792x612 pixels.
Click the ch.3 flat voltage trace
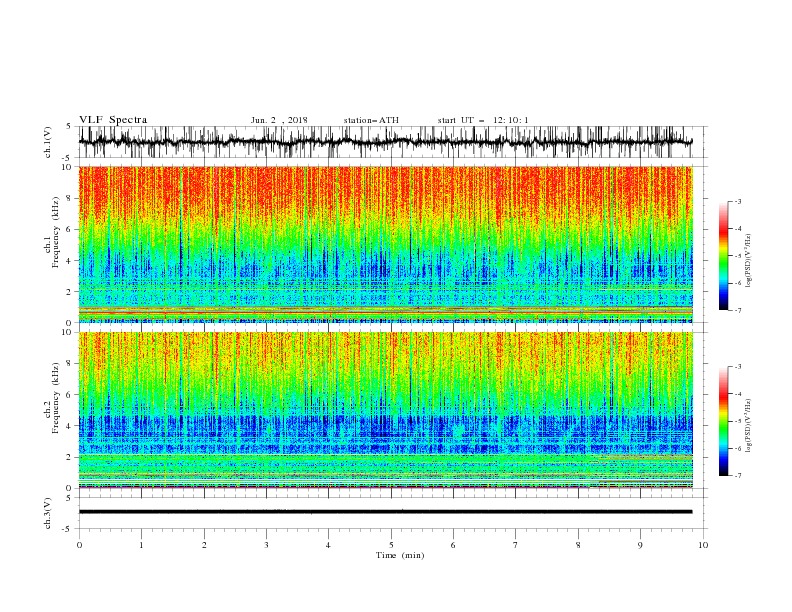[x=386, y=512]
